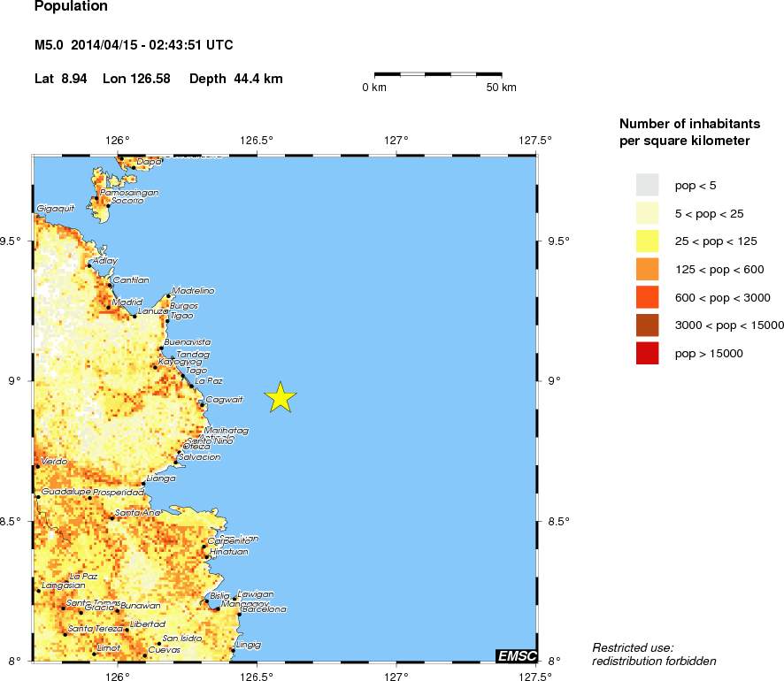This screenshot has width=784, height=681.
Task: Select the Madrelino coastal label
Action: (193, 290)
